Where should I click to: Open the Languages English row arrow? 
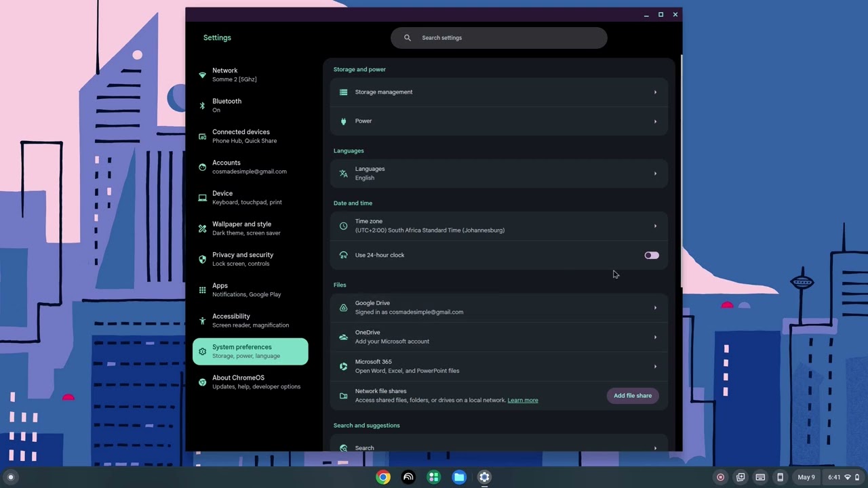coord(655,174)
